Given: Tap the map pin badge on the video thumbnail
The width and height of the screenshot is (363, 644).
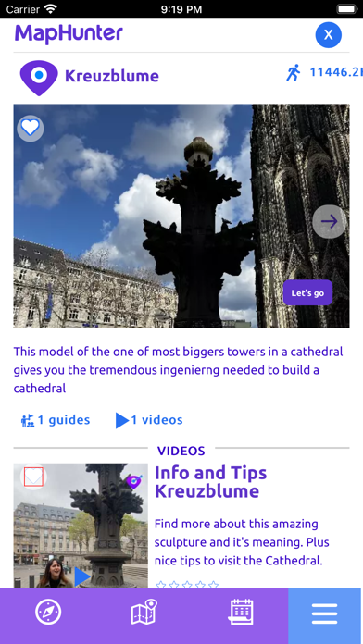Looking at the screenshot, I should [134, 481].
